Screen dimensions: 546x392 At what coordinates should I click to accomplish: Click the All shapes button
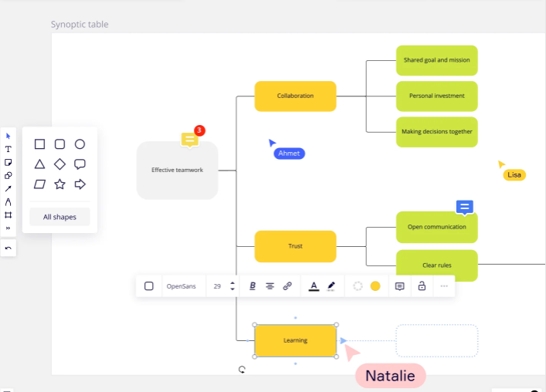point(59,217)
